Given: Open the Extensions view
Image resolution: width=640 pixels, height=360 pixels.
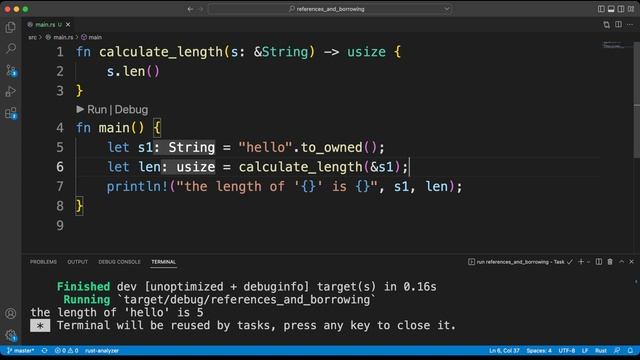Looking at the screenshot, I should [11, 113].
